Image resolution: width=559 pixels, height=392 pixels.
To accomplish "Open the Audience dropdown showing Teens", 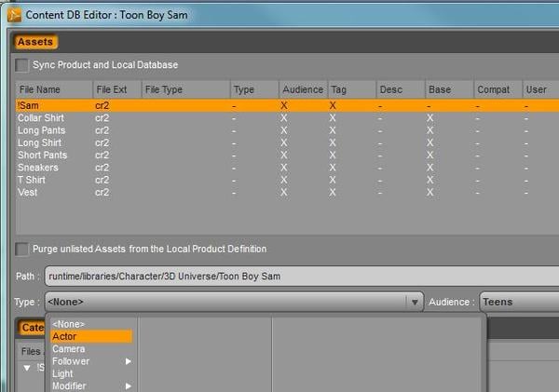I will pos(520,302).
